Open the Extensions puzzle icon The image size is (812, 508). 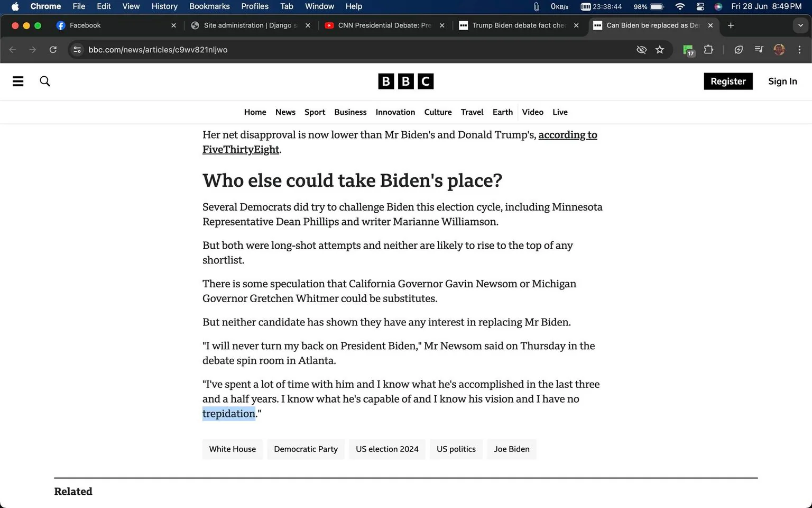click(x=709, y=49)
